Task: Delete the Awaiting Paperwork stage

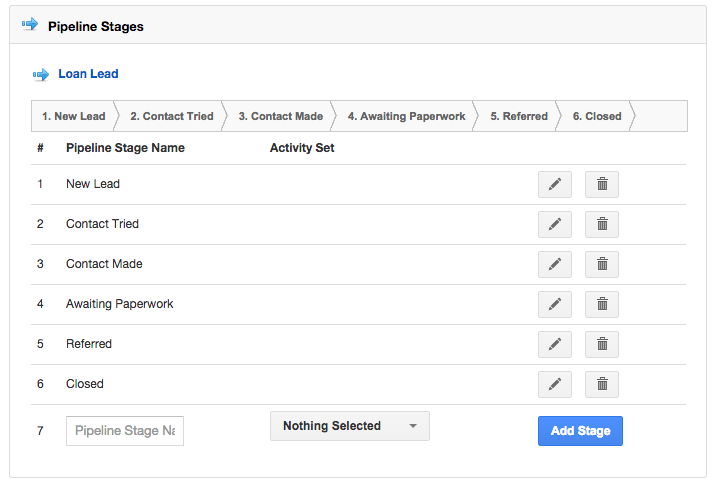Action: click(602, 304)
